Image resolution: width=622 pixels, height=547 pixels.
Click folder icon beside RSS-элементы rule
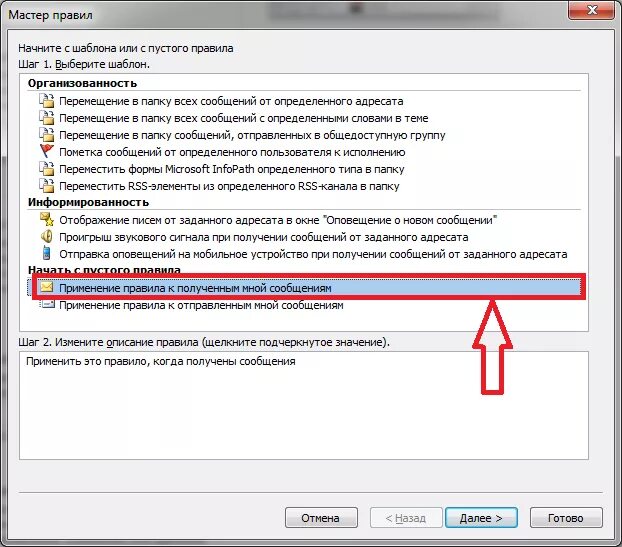click(47, 186)
